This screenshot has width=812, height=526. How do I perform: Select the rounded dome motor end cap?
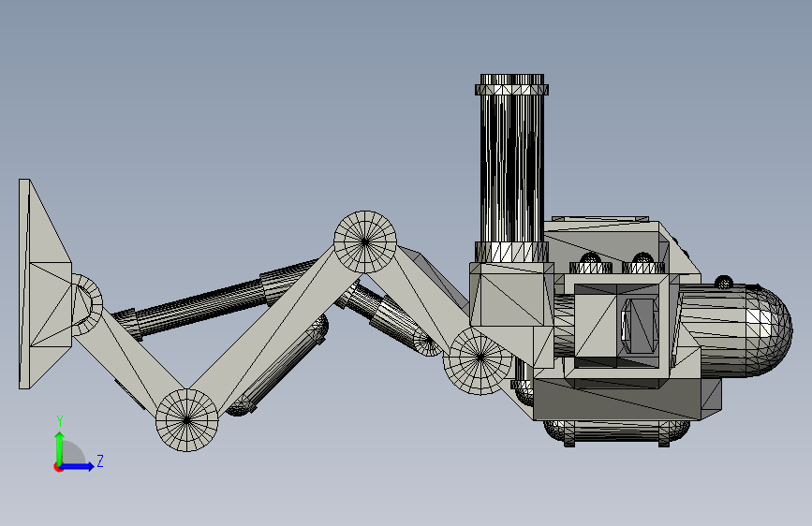[x=770, y=330]
